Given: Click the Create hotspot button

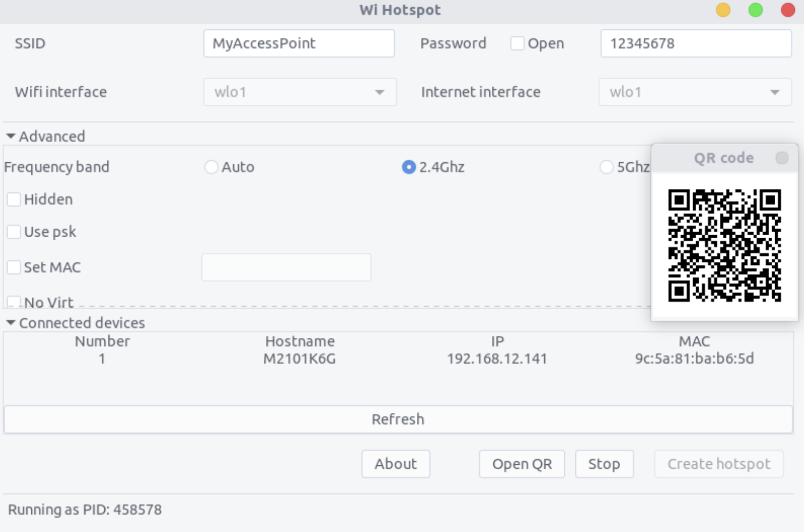Looking at the screenshot, I should point(719,464).
